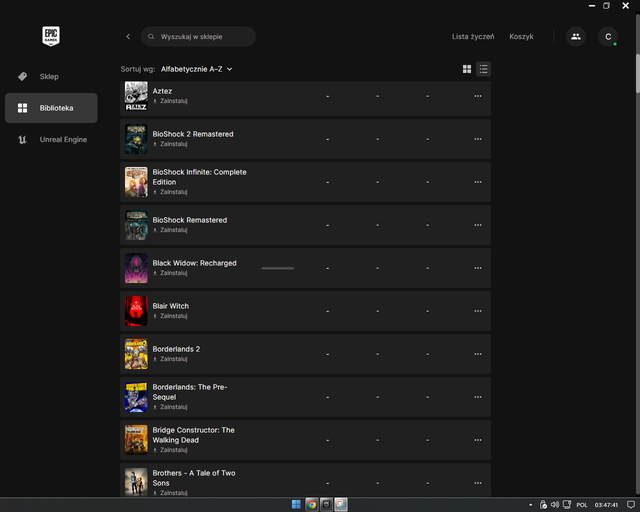Open more options for BioShock 2 Remastered
The width and height of the screenshot is (640, 512).
coord(478,139)
